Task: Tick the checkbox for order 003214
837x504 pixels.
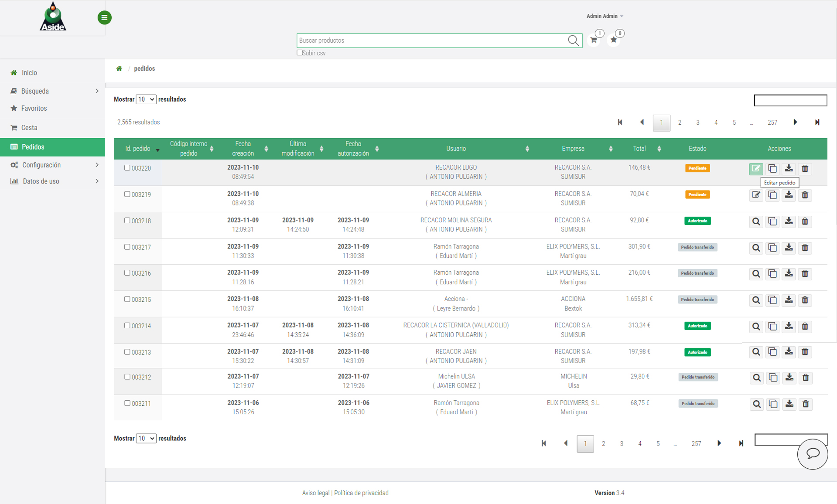Action: 127,326
